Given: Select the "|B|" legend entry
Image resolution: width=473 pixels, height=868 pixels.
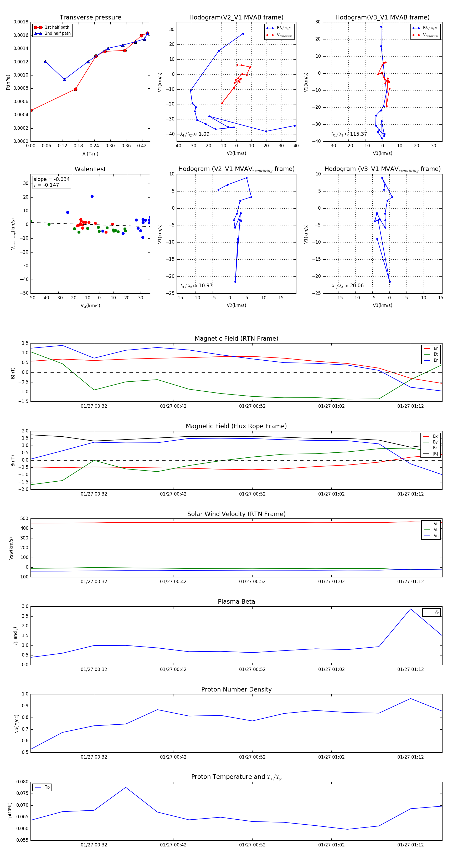Looking at the screenshot, I should [x=431, y=454].
